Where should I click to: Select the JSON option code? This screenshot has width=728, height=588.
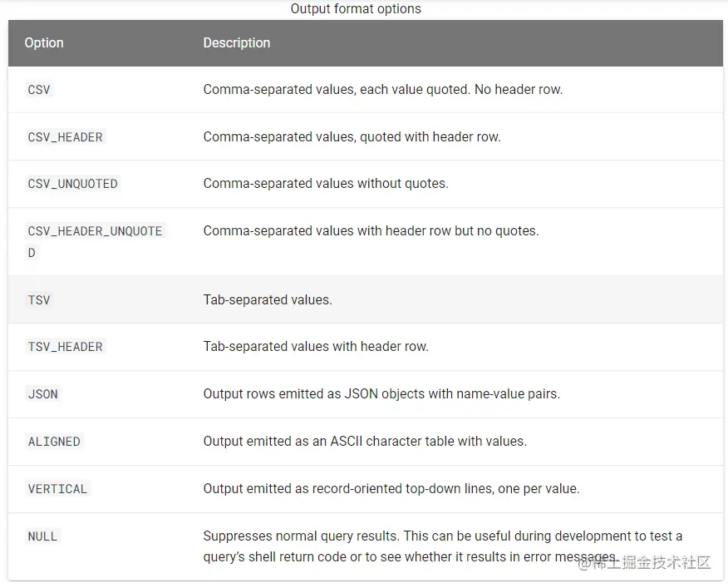(43, 394)
